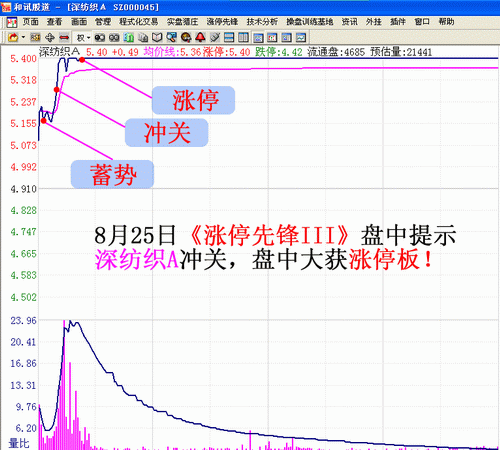The image size is (500, 450).
Task: Click the horizontal split window icon
Action: 229,37
